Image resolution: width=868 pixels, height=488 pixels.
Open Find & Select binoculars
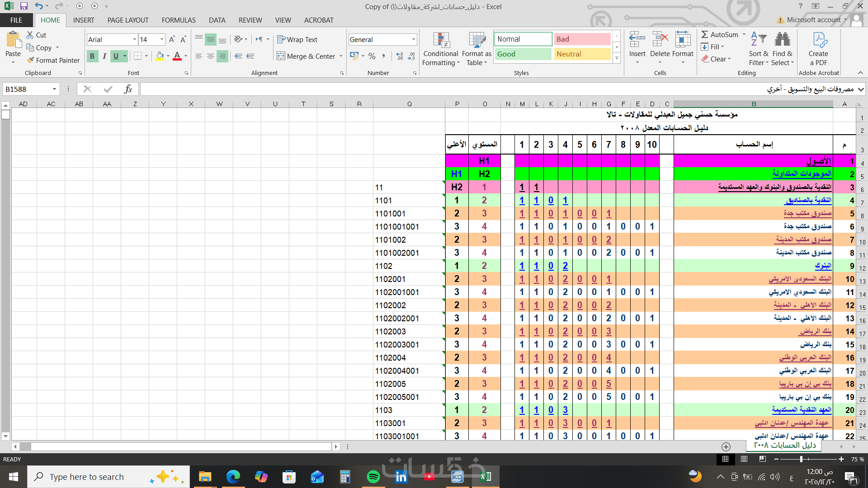(x=782, y=49)
